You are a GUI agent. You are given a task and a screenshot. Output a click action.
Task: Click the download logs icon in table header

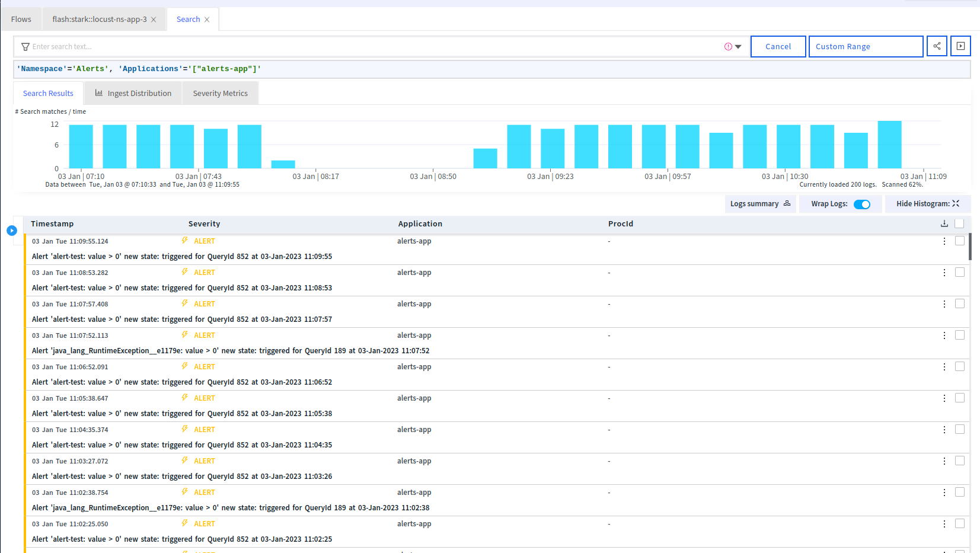[944, 223]
